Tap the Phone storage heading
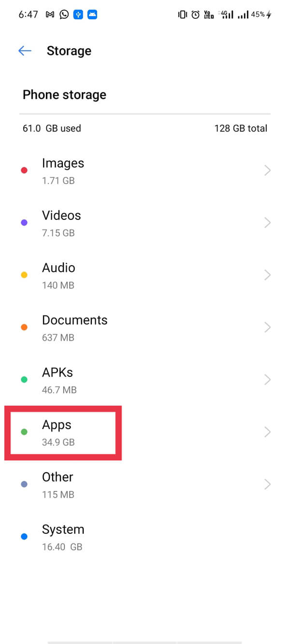Viewport: 290px width, 644px height. tap(64, 95)
